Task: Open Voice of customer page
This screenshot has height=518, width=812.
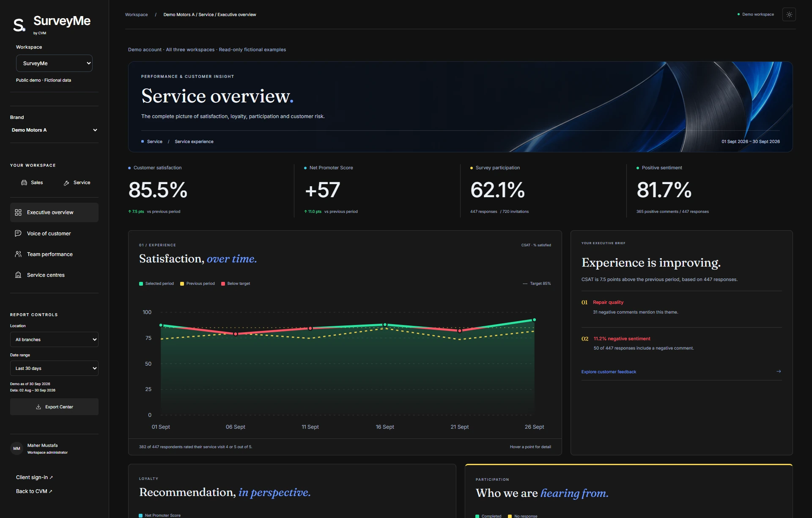Action: 54,233
